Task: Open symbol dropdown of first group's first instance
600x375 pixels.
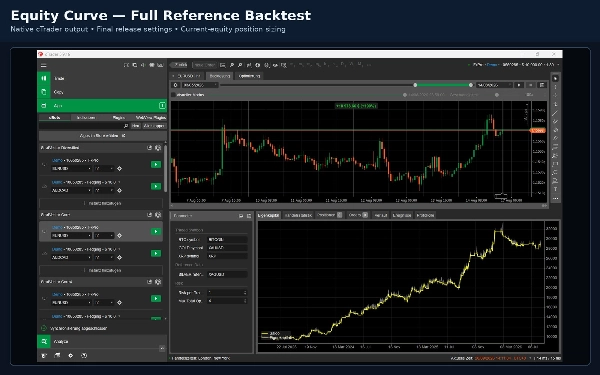Action: 71,168
